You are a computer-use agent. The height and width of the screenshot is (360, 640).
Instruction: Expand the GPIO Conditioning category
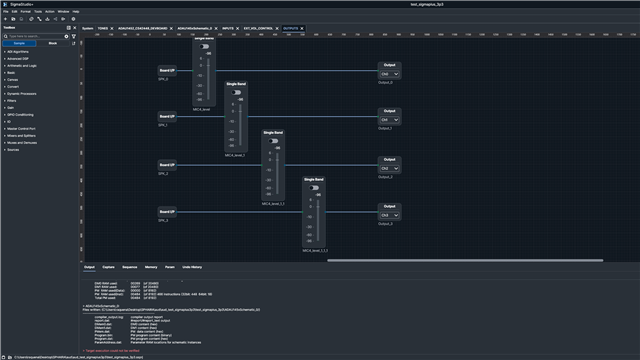[x=4, y=115]
